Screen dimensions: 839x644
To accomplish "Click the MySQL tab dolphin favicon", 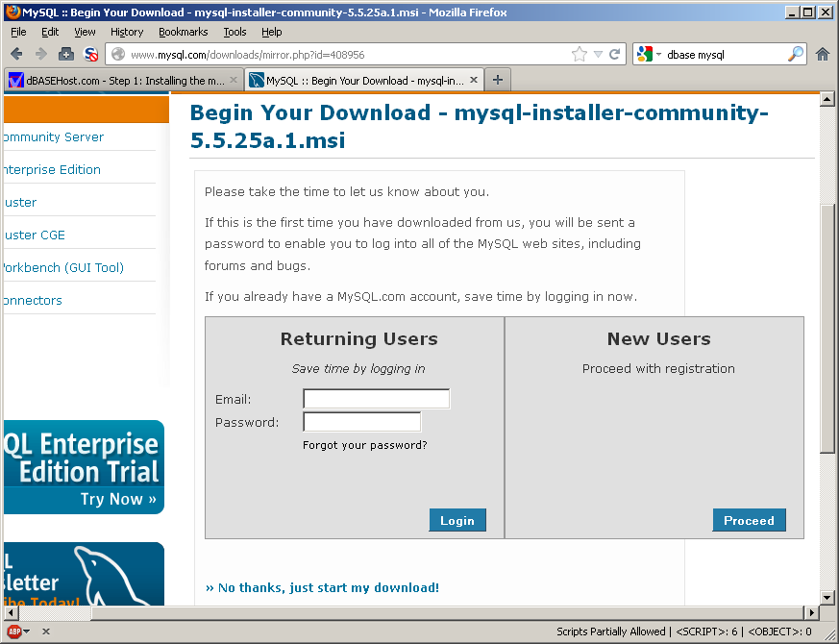I will [257, 81].
